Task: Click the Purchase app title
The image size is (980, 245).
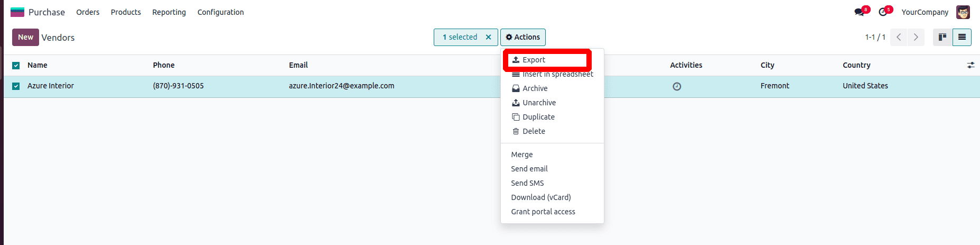Action: (x=46, y=12)
